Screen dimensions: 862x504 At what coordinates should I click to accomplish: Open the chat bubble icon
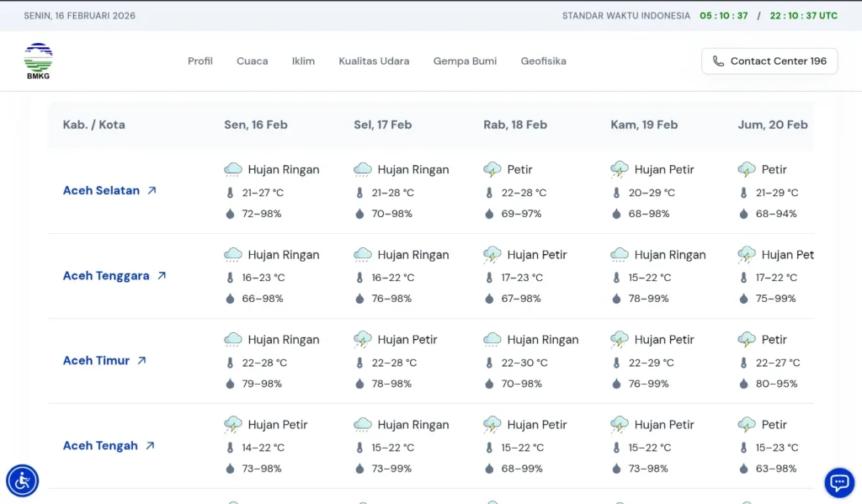coord(838,482)
